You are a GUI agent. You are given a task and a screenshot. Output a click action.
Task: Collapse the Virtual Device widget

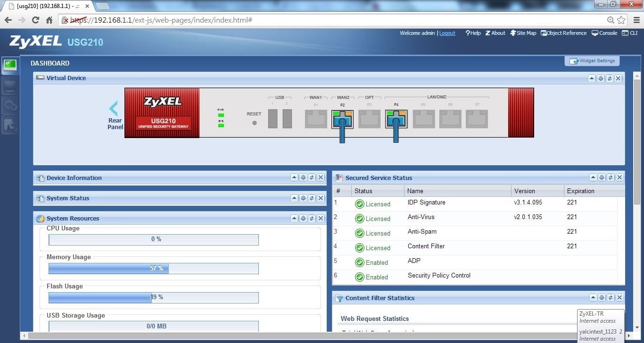(592, 78)
